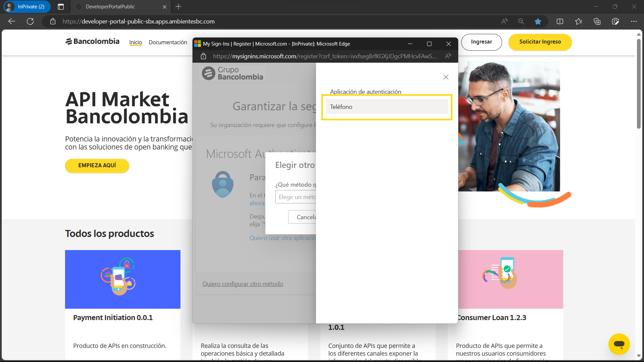This screenshot has height=362, width=644.
Task: Open the zoom magnifier control
Action: (521, 21)
